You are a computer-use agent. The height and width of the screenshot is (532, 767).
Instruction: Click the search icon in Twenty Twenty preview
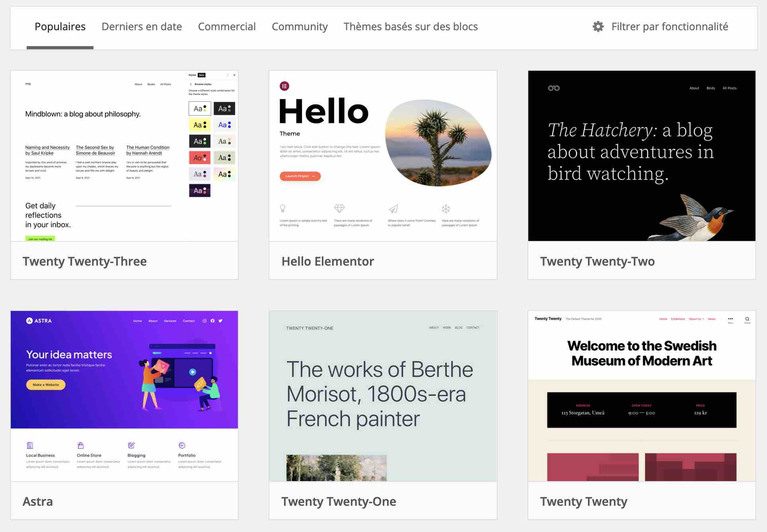coord(748,319)
